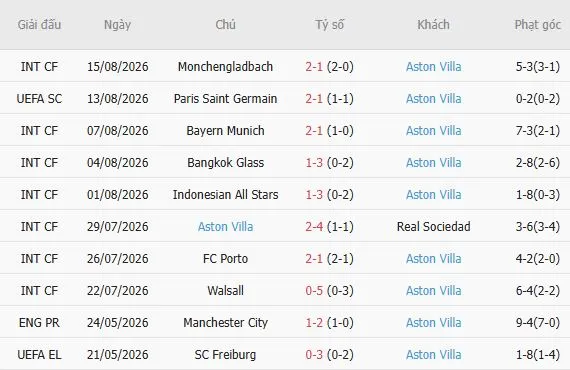Open Aston Villa link in Paris Saint Germain row

pos(434,98)
